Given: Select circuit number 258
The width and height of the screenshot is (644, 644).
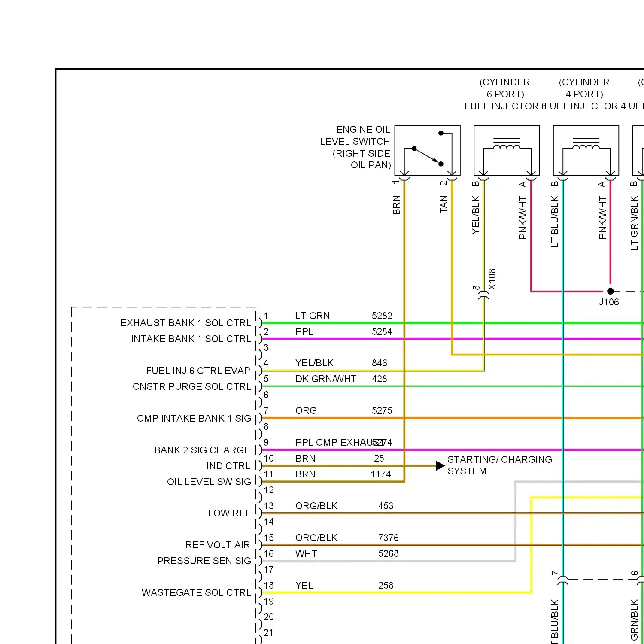Looking at the screenshot, I should pos(386,585).
